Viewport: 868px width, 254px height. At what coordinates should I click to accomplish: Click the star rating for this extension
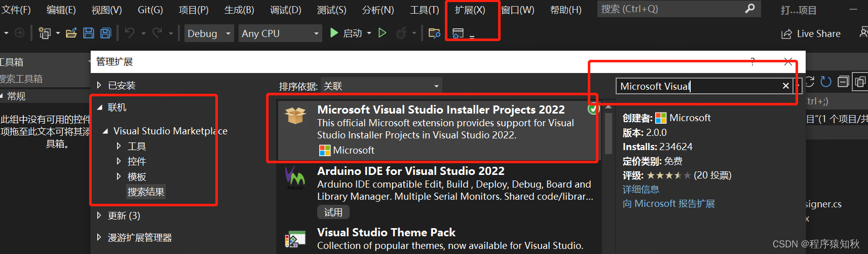point(669,175)
